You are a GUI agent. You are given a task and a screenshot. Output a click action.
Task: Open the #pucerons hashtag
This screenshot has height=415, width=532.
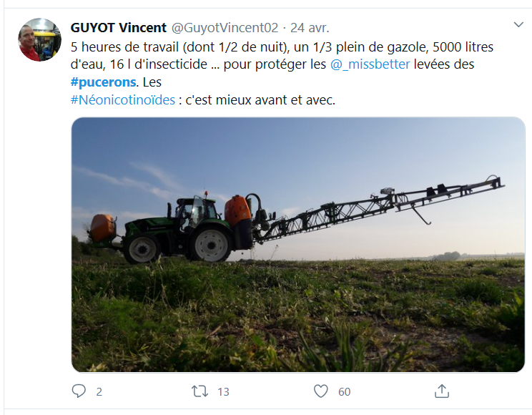click(x=104, y=82)
